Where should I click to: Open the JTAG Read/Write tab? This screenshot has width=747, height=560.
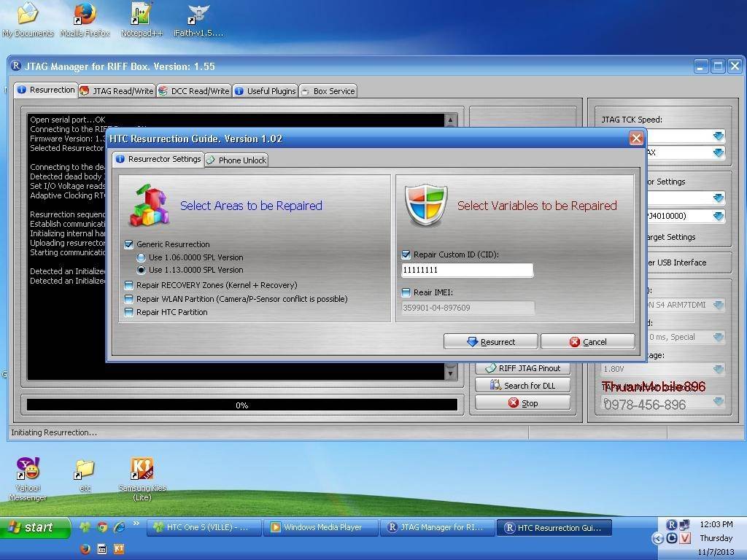tap(117, 91)
